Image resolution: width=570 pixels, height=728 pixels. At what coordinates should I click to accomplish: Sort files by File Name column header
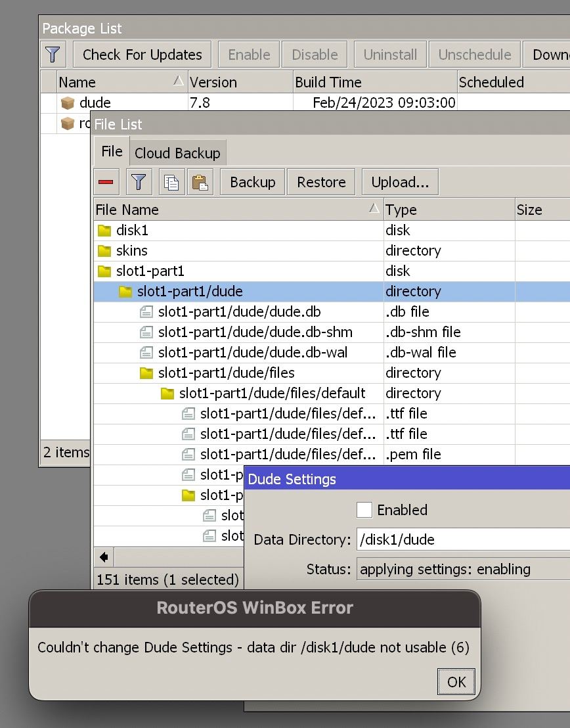[238, 210]
